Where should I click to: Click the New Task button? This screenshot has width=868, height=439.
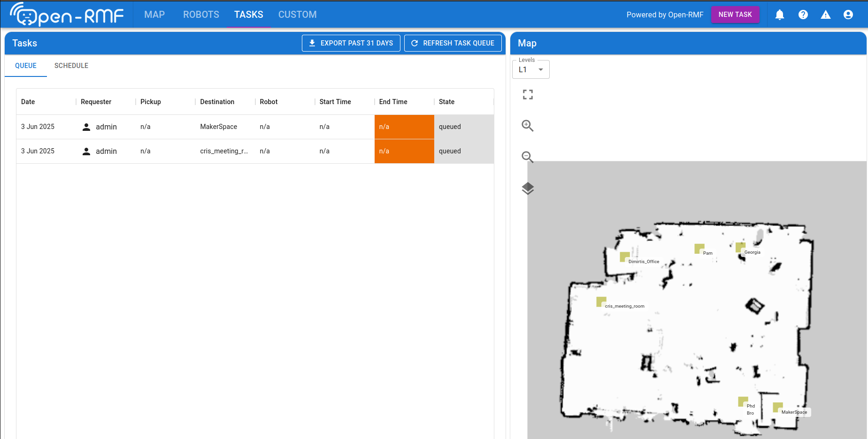[735, 15]
